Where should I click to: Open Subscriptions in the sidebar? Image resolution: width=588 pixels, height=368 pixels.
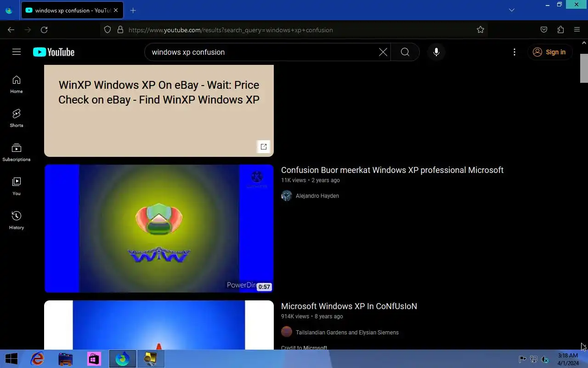point(17,152)
